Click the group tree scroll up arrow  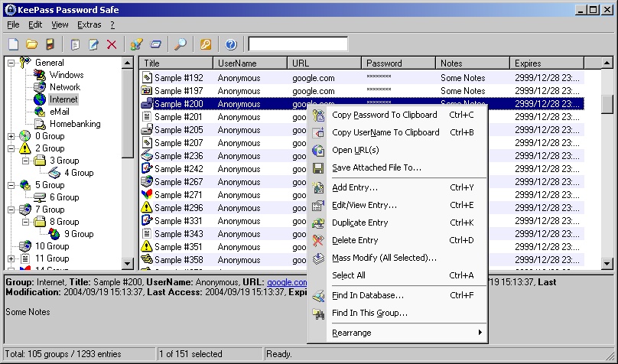tap(128, 63)
